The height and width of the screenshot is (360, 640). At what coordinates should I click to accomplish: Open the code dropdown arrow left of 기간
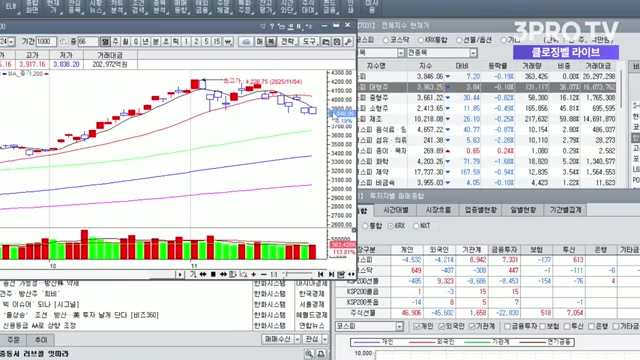point(11,42)
